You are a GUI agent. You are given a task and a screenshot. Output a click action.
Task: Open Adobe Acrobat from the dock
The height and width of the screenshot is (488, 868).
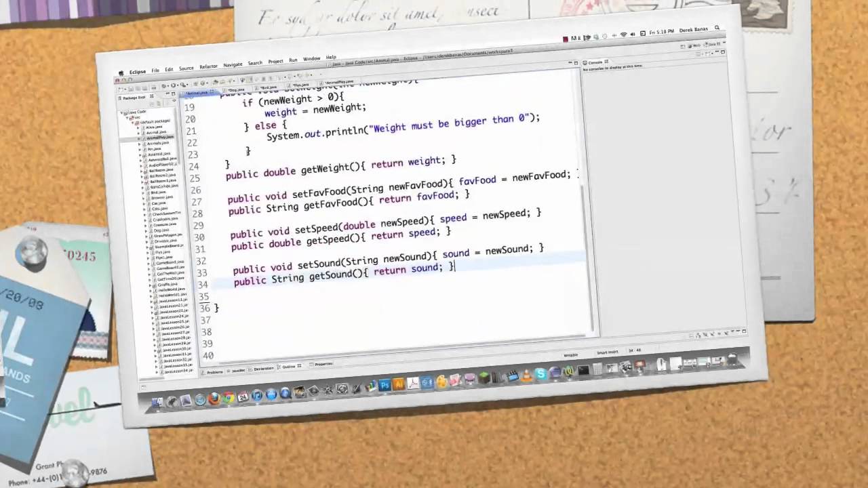pos(413,383)
